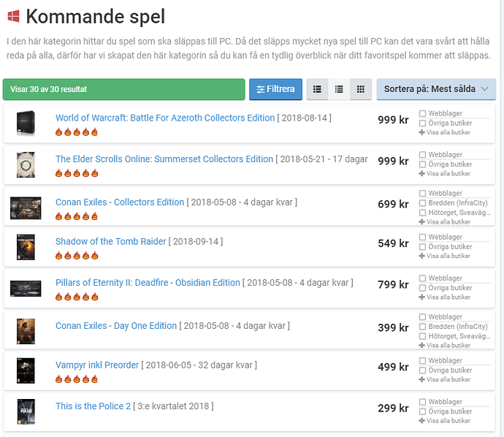Open the Filtrera filter button
The image size is (504, 437).
pyautogui.click(x=275, y=89)
